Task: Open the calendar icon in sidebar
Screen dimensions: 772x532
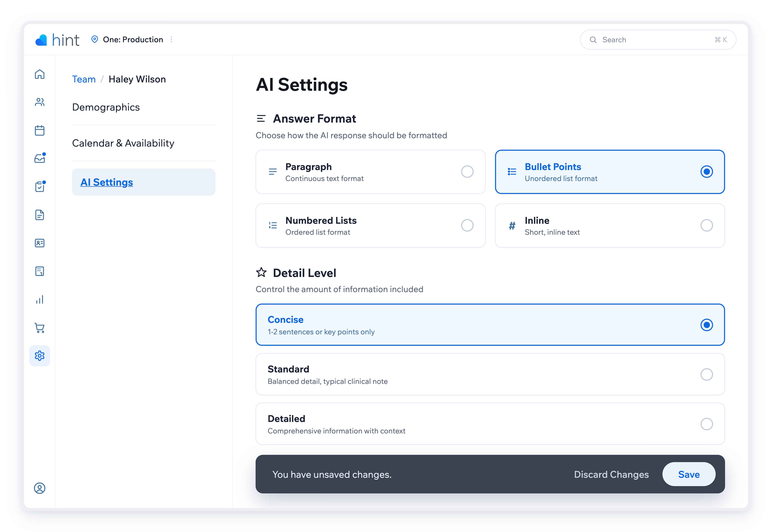Action: [x=40, y=130]
